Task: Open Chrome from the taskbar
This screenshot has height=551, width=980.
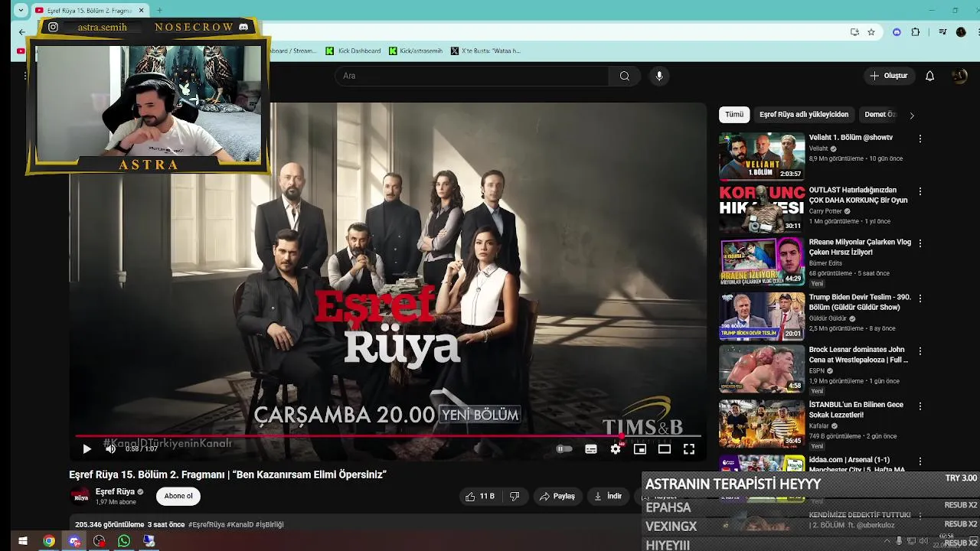Action: click(49, 541)
